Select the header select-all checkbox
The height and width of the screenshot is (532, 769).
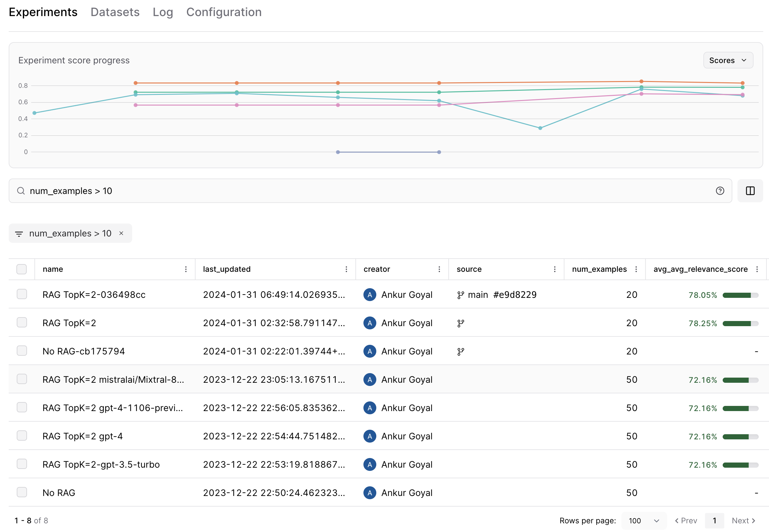(21, 269)
